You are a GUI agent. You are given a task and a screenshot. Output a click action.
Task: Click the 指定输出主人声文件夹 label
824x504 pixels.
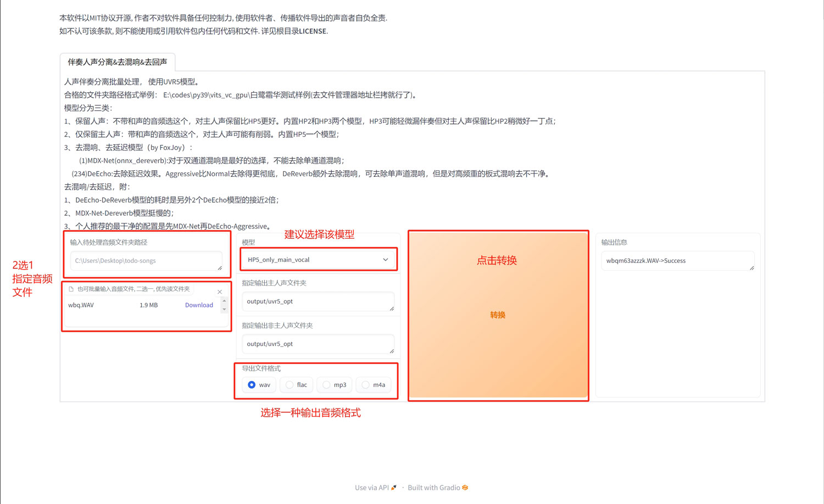(x=274, y=283)
